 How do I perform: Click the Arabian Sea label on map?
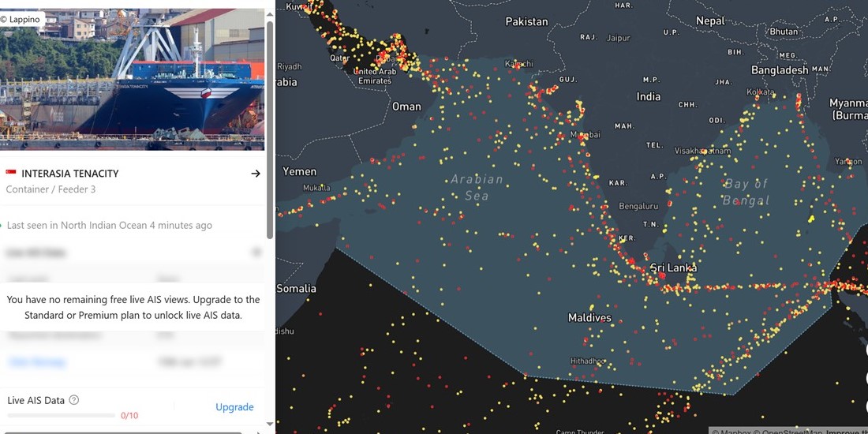coord(477,187)
